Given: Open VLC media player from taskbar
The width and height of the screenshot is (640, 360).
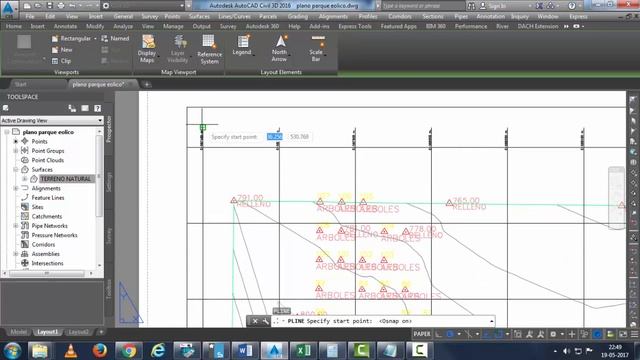Looking at the screenshot, I should pos(71,351).
